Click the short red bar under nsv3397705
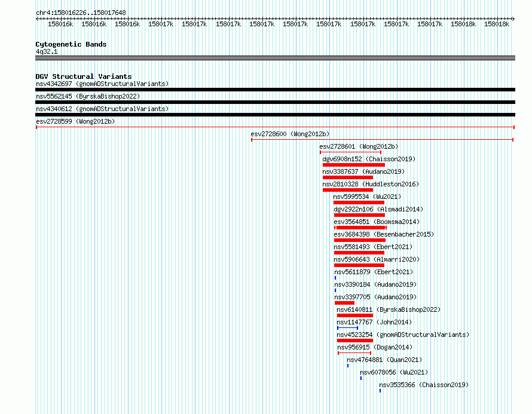The height and width of the screenshot is (414, 532). click(x=344, y=303)
